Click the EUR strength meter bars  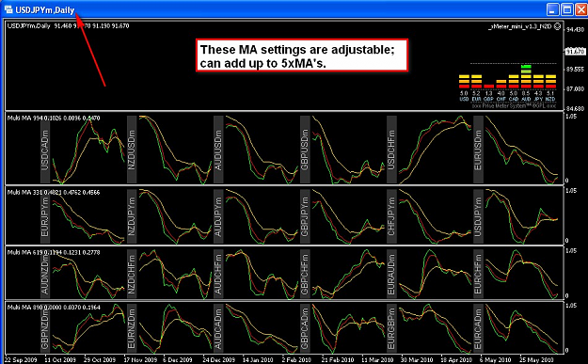(477, 81)
